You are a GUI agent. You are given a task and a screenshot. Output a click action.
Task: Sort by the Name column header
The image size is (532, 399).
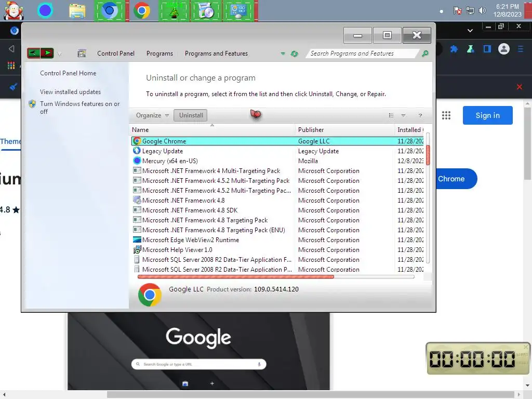coord(212,129)
